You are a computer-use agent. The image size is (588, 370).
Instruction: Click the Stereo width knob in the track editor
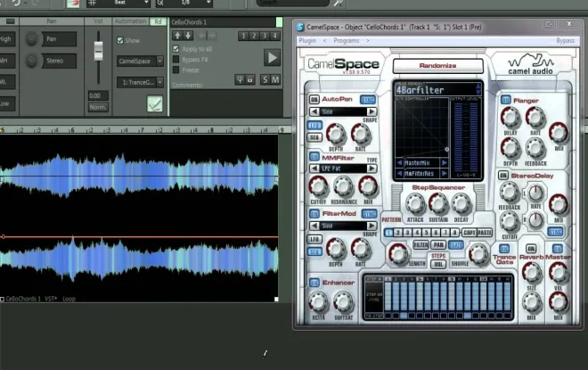coord(31,61)
